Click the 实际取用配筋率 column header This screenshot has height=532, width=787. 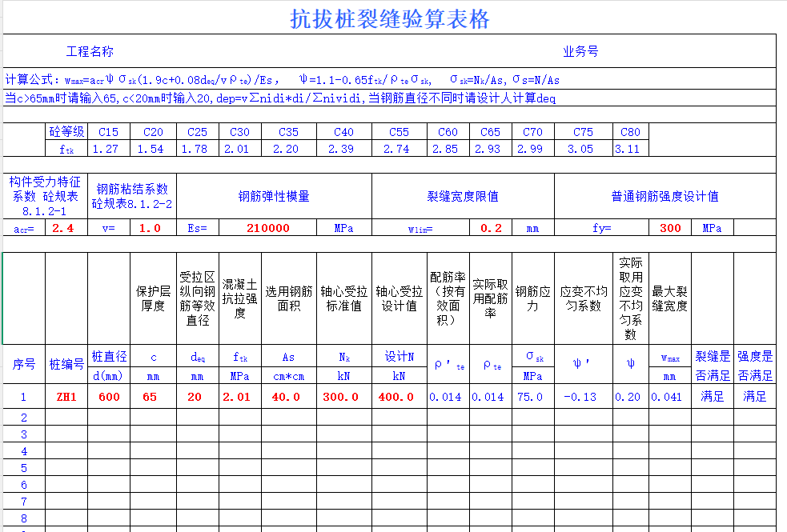[x=490, y=298]
